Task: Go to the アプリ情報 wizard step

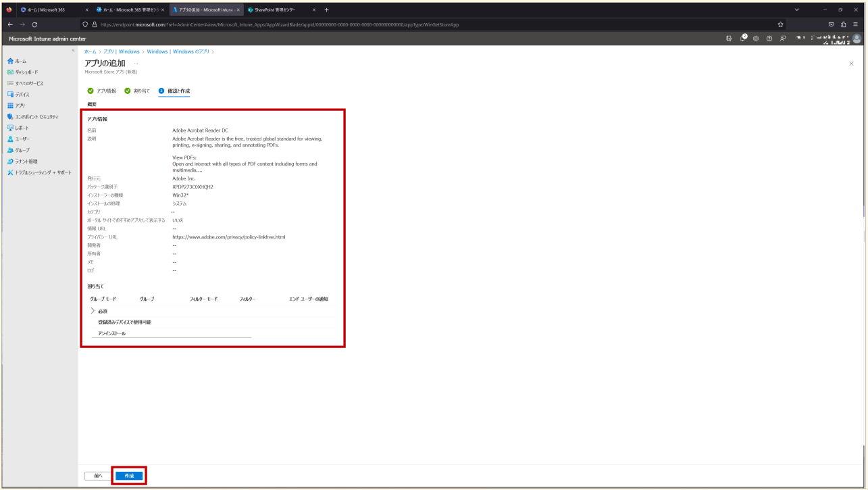Action: click(x=102, y=91)
